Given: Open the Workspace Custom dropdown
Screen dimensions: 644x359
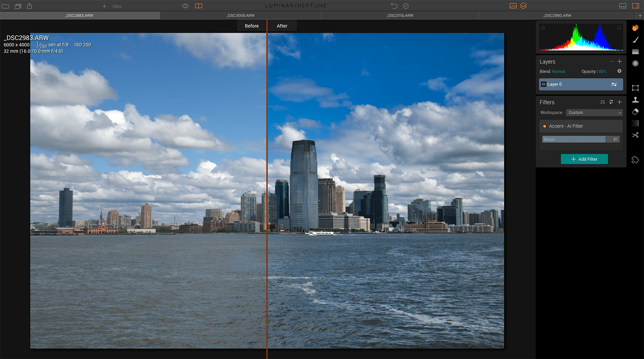Looking at the screenshot, I should [x=594, y=113].
